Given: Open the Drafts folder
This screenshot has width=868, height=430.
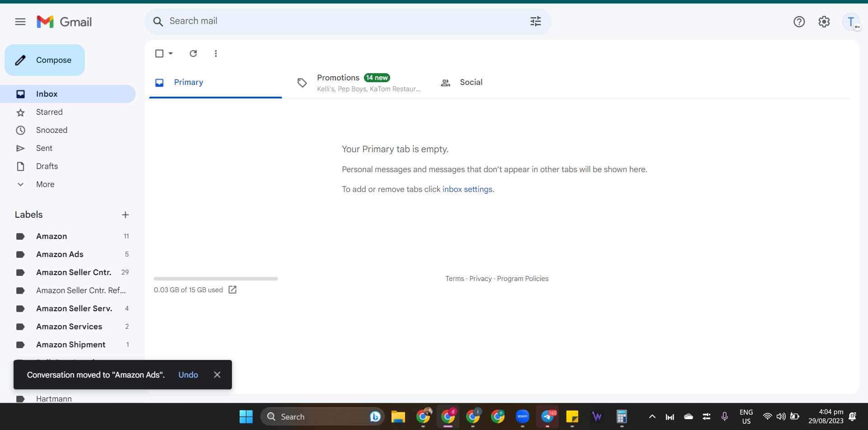Looking at the screenshot, I should pos(68,166).
